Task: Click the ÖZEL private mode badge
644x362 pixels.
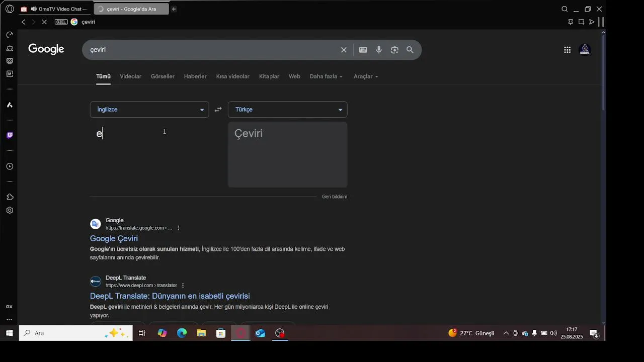Action: (61, 22)
